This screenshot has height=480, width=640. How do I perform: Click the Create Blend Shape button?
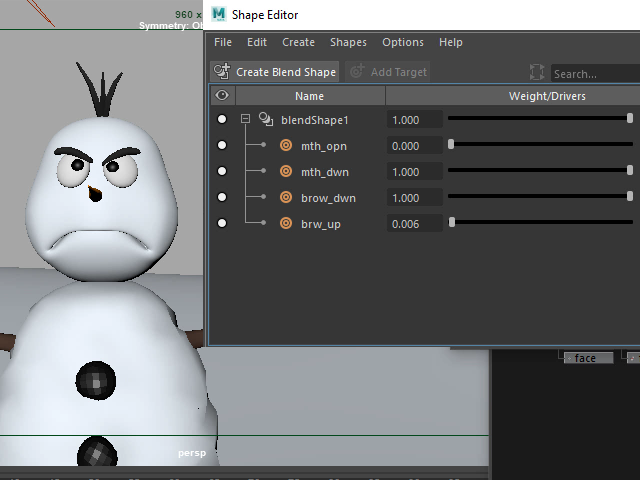[276, 72]
